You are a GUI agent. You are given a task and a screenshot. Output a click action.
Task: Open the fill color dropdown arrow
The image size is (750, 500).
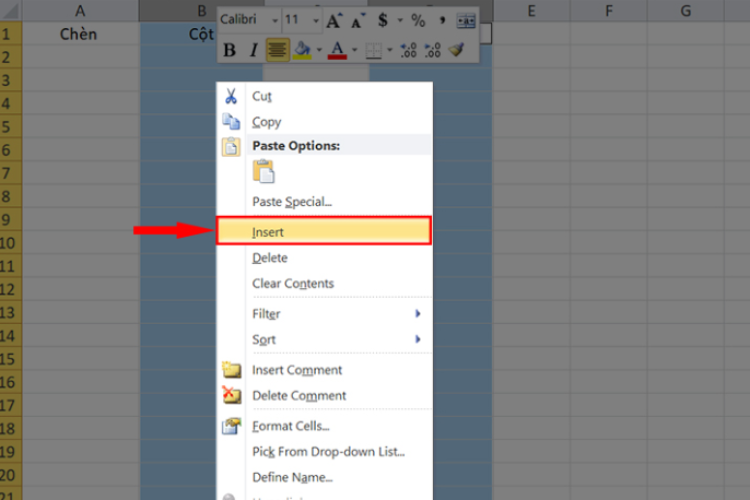tap(319, 50)
